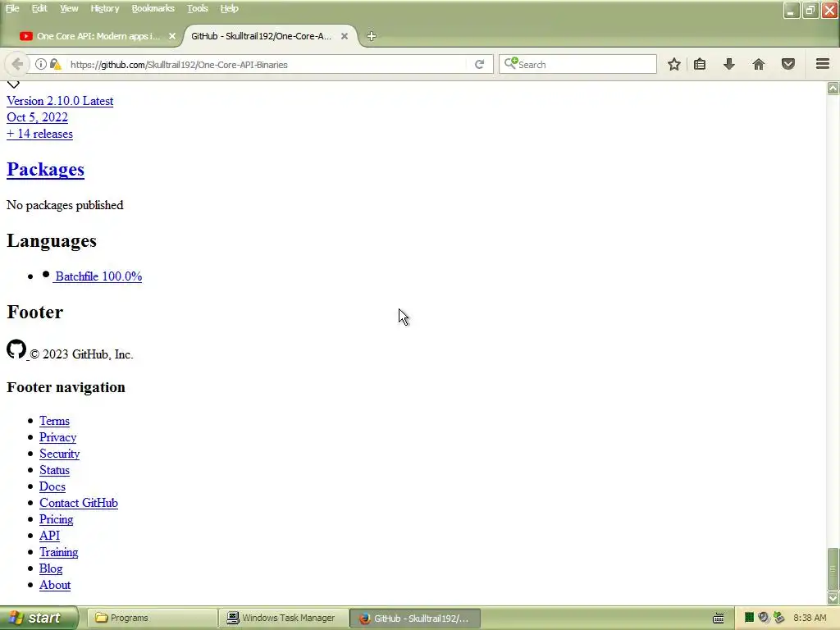This screenshot has width=840, height=630.
Task: Save page to Pocket icon
Action: click(x=788, y=64)
